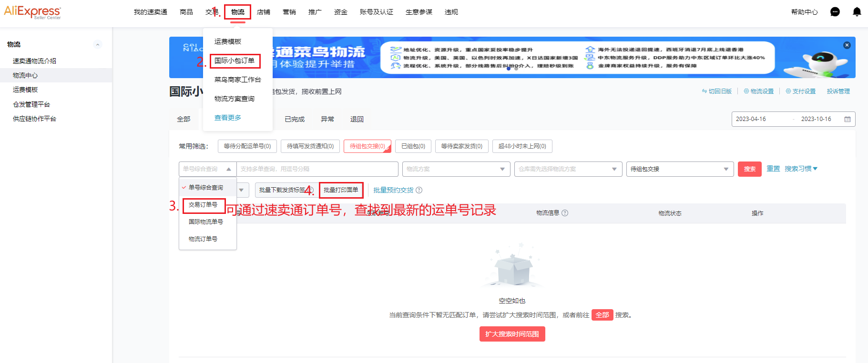The height and width of the screenshot is (363, 868).
Task: Open the date range calendar icon
Action: (847, 119)
